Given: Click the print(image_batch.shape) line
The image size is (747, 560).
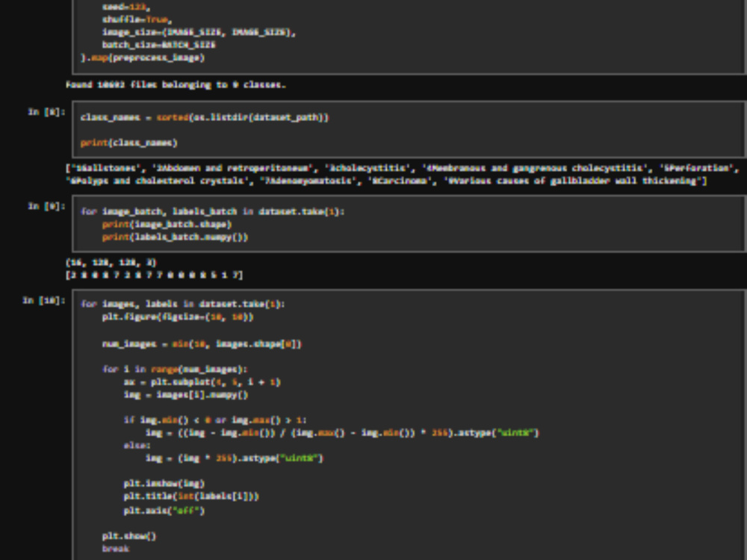Looking at the screenshot, I should (x=167, y=224).
